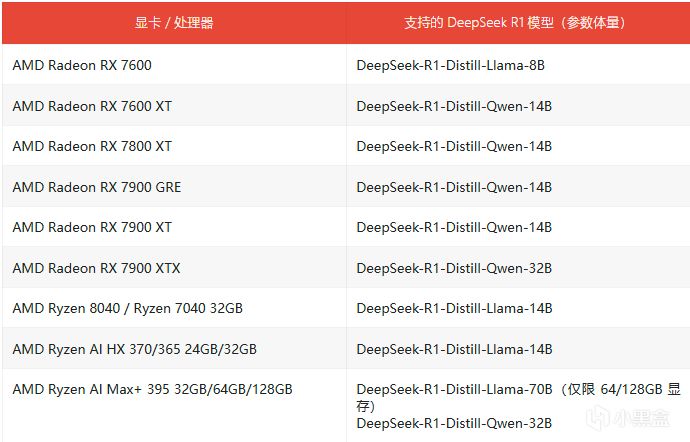Click the Qwen-32B model in the RX 7900 XTX row
This screenshot has width=690, height=442.
coord(454,268)
